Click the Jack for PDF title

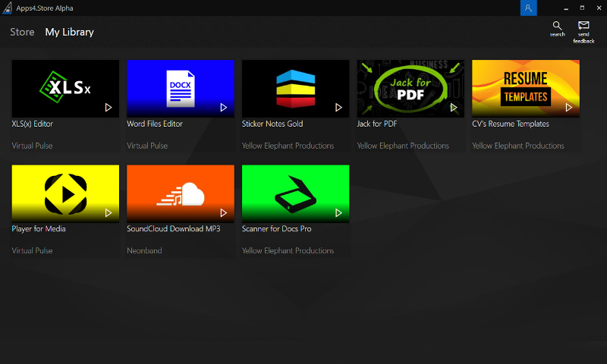pyautogui.click(x=376, y=124)
